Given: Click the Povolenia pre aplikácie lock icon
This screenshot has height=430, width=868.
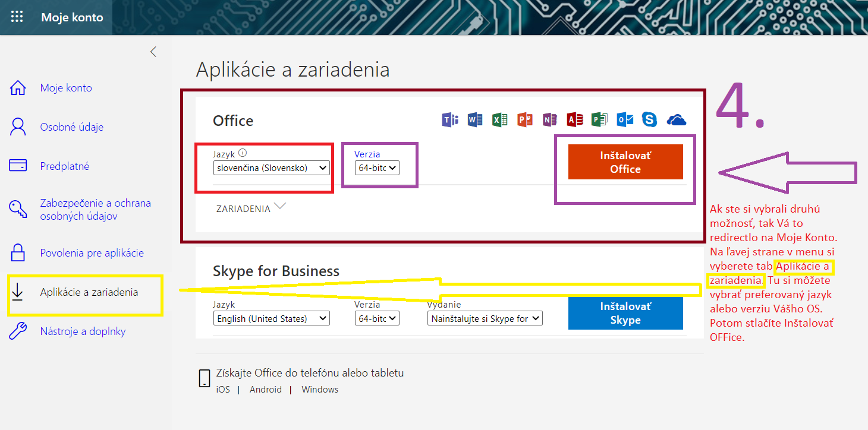Looking at the screenshot, I should 18,252.
